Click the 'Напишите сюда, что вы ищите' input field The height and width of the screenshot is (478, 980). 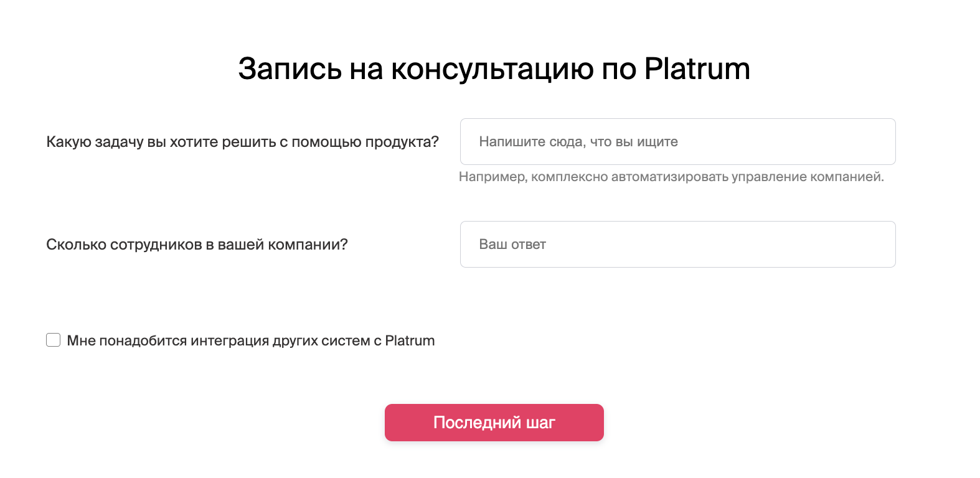(677, 141)
